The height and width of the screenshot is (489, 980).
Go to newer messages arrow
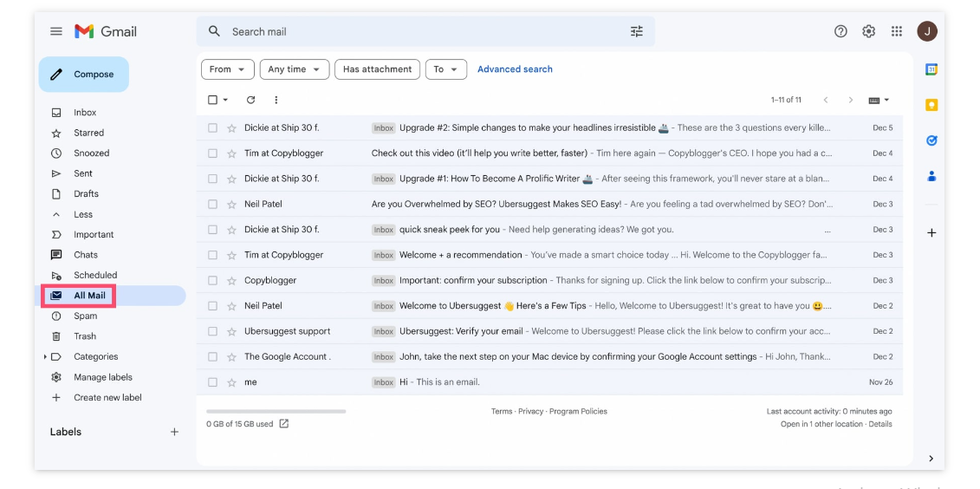coord(826,100)
